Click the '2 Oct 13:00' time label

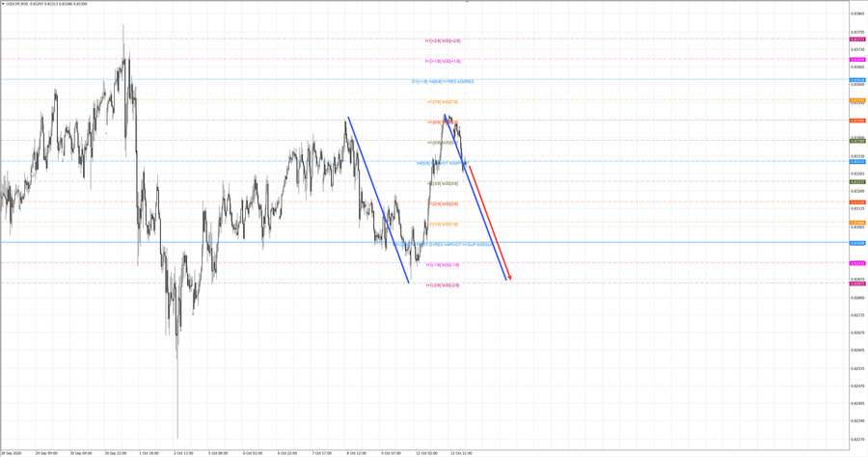click(x=183, y=453)
